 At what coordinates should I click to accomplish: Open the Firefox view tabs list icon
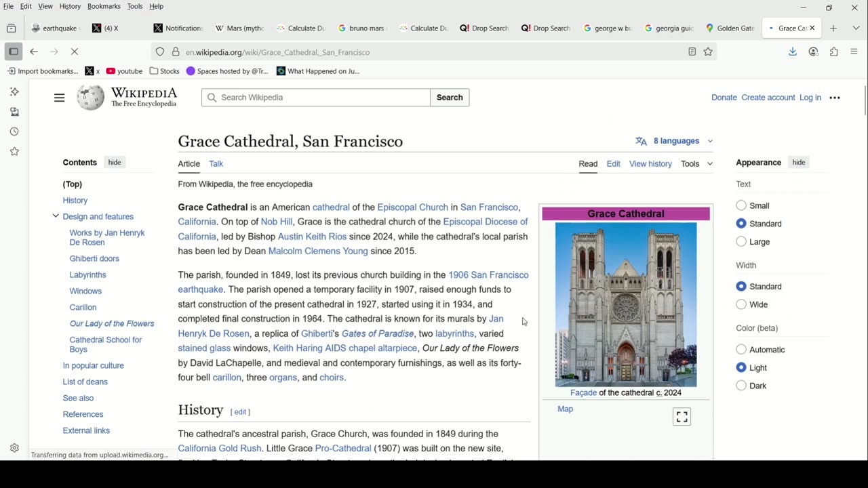11,28
